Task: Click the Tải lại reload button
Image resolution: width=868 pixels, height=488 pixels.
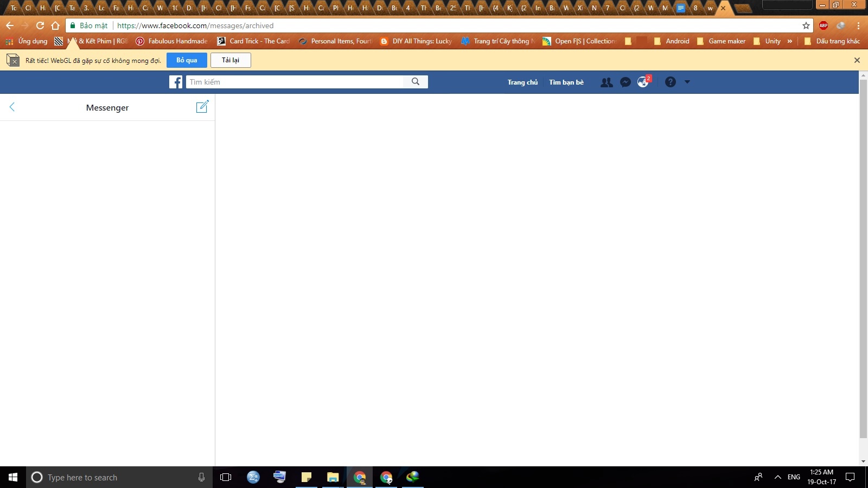Action: (x=231, y=60)
